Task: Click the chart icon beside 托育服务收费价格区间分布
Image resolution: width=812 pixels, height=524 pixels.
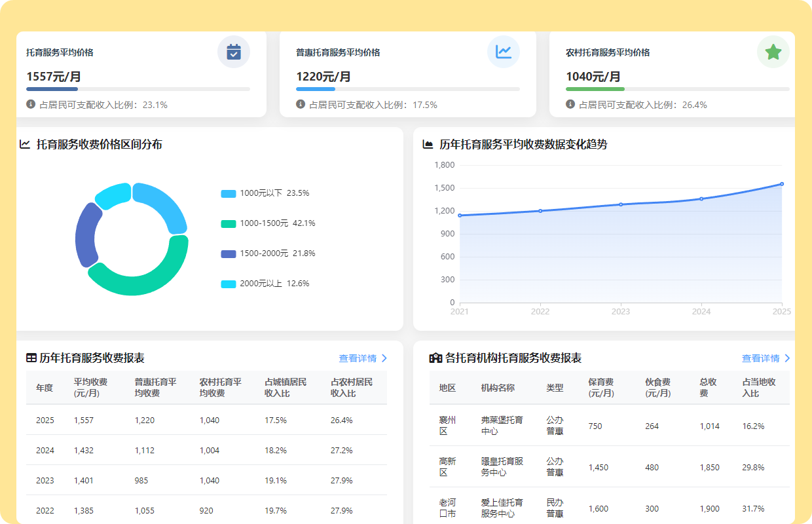Action: coord(25,144)
